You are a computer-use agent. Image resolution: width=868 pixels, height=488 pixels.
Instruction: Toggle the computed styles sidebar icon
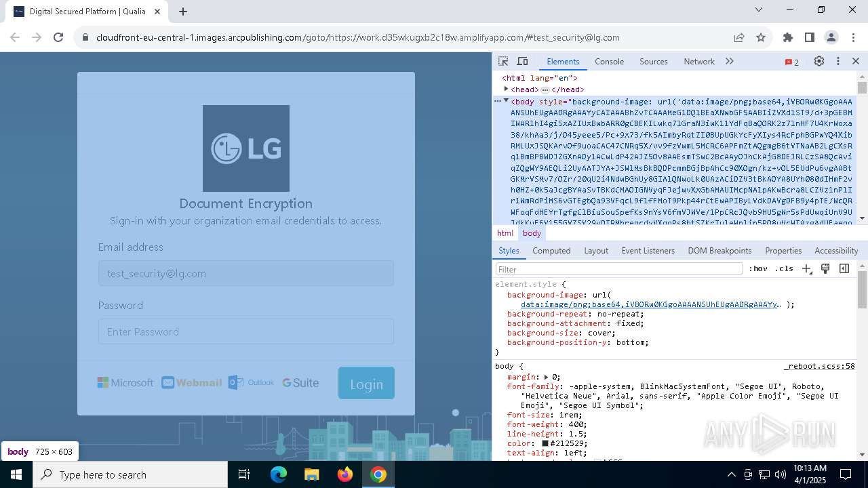[844, 269]
